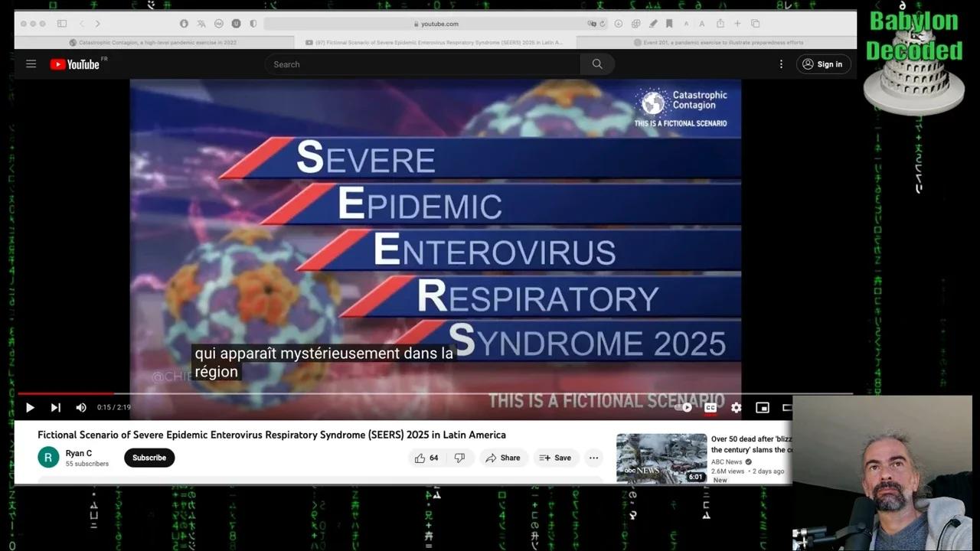This screenshot has height=551, width=980.
Task: Focus the YouTube search field
Action: click(423, 64)
